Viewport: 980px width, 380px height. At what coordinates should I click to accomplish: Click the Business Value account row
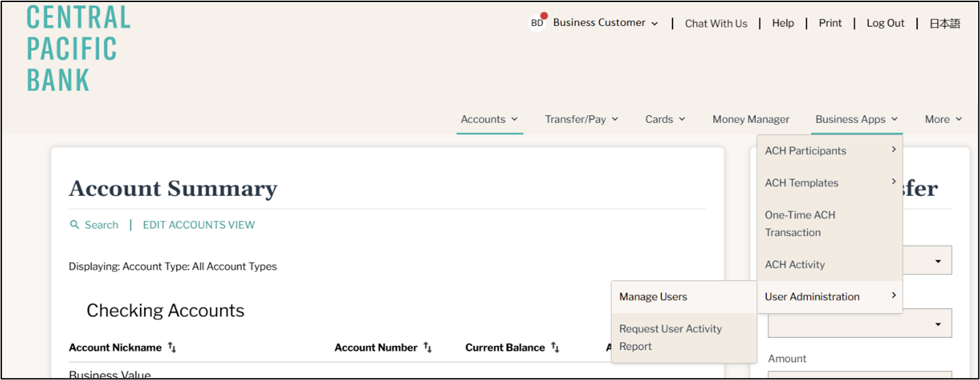tap(110, 375)
